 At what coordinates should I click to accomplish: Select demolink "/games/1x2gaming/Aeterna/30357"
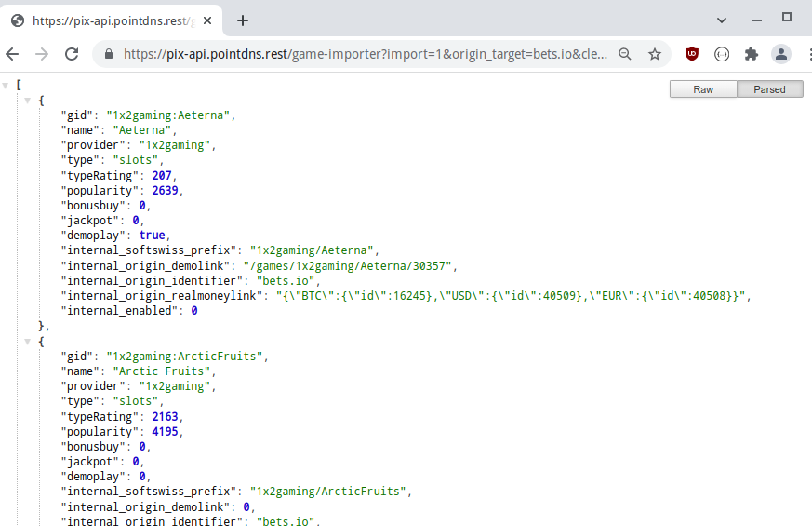click(348, 266)
